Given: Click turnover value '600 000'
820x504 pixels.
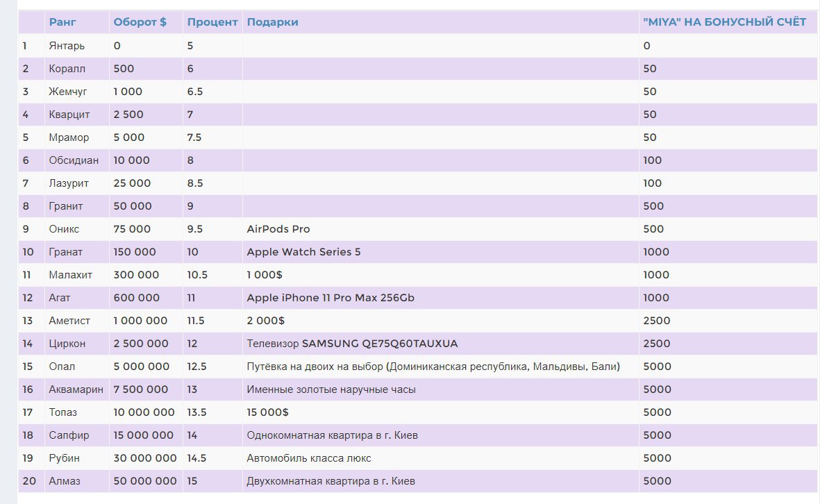Looking at the screenshot, I should point(136,298).
